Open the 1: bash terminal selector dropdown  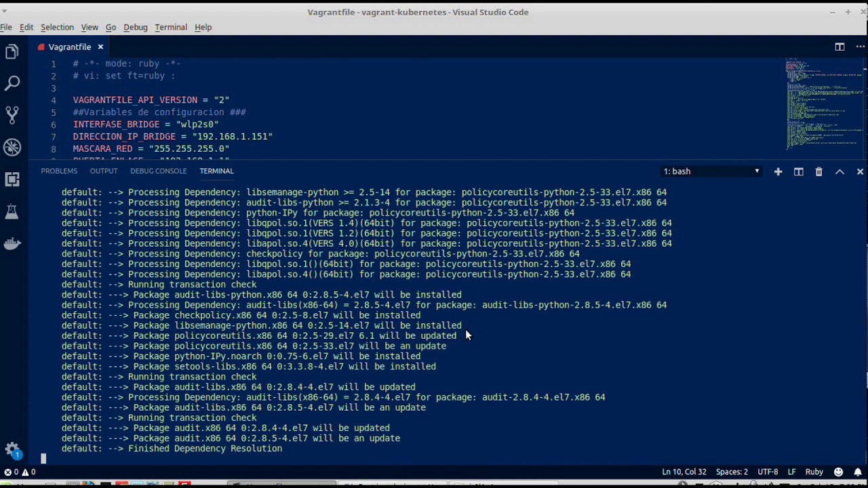711,171
